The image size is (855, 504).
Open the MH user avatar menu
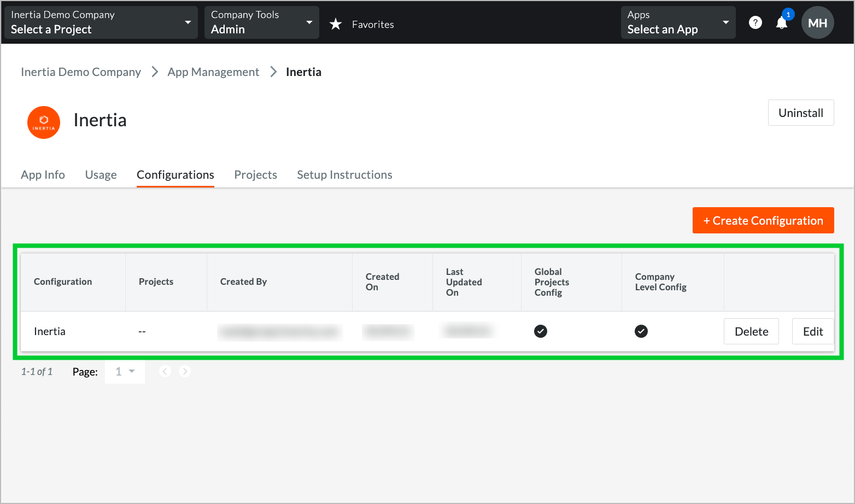pyautogui.click(x=818, y=22)
